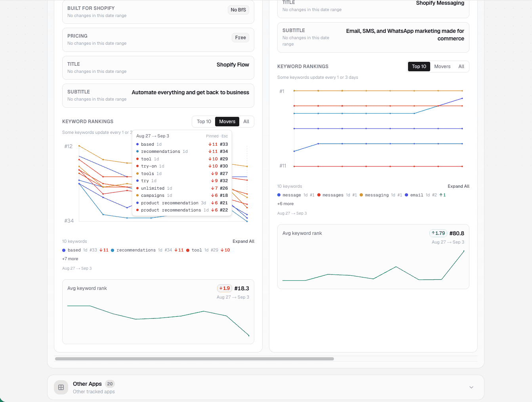532x402 pixels.
Task: Select All tab in Shopify Messaging rankings
Action: pos(461,67)
